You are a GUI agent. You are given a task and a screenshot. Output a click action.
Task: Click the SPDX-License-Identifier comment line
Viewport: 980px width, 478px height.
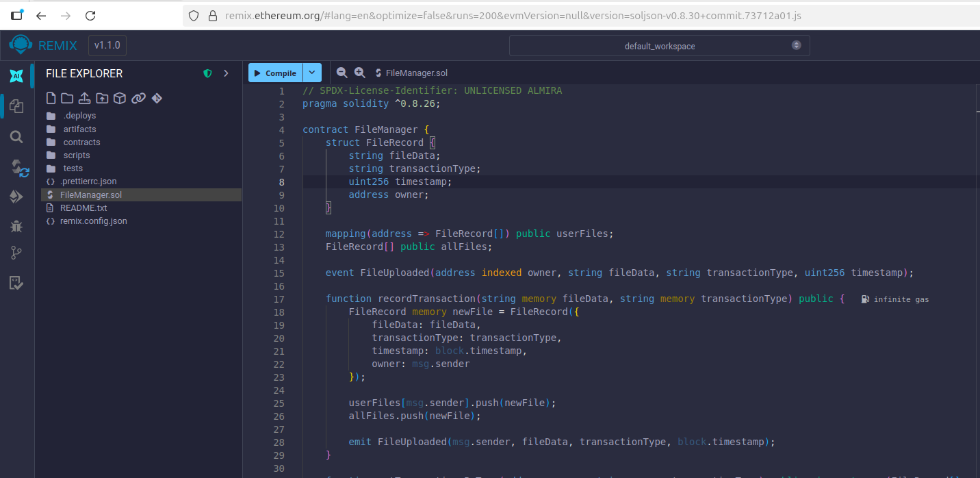(x=432, y=90)
